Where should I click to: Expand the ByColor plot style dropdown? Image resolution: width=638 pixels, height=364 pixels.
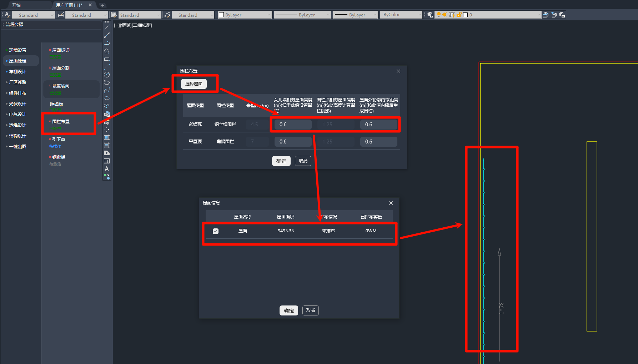point(401,15)
